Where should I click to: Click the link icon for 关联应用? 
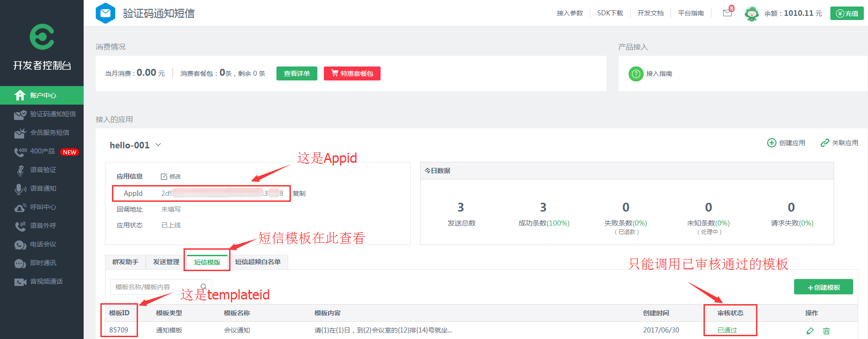825,143
